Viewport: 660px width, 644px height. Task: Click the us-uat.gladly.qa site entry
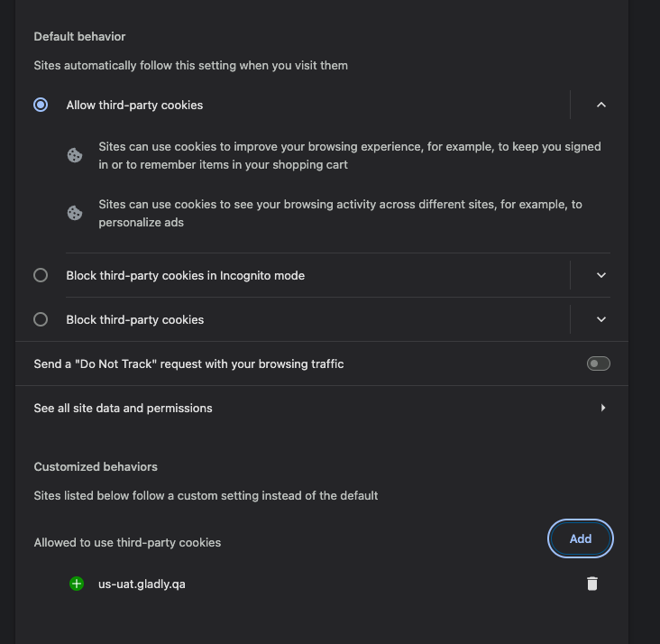pos(142,584)
